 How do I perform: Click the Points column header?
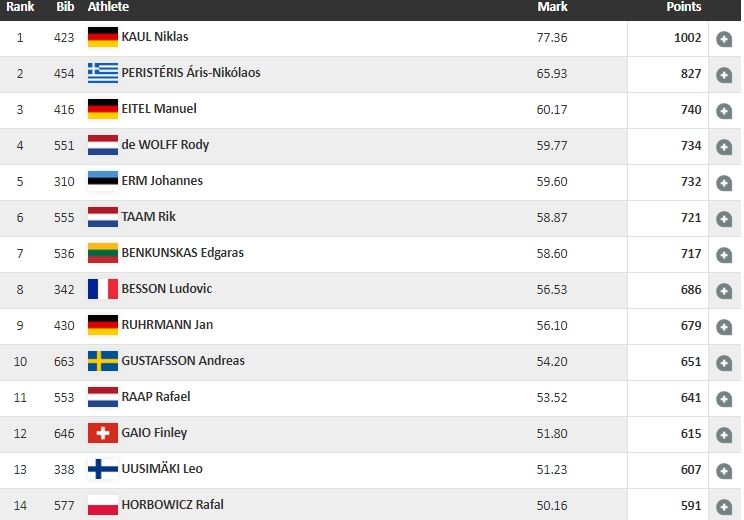[x=684, y=7]
